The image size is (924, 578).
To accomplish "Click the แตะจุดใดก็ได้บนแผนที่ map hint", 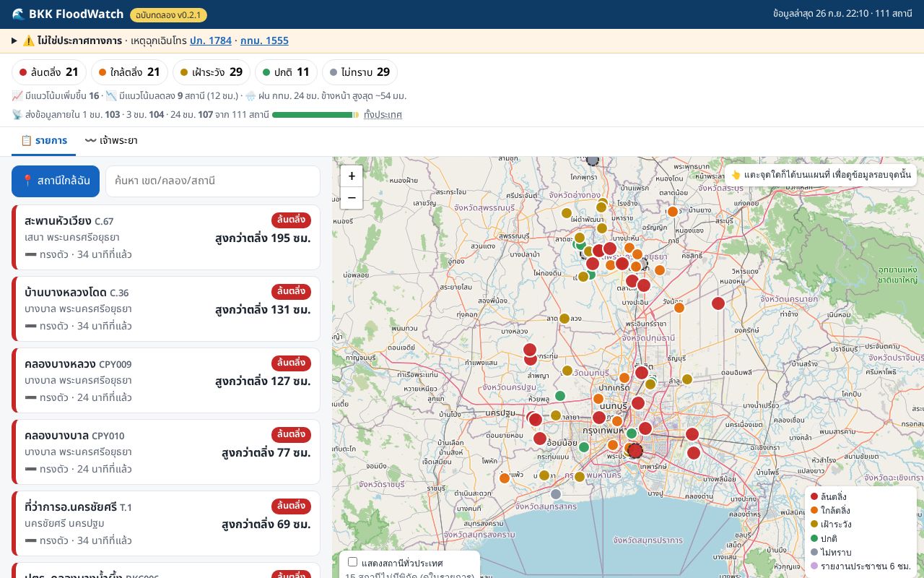I will (x=821, y=175).
